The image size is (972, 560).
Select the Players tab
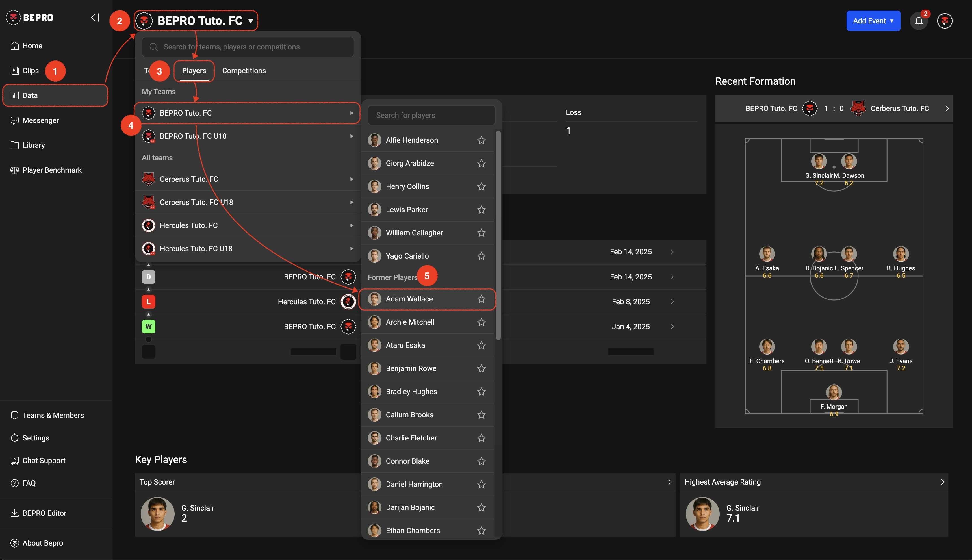tap(194, 71)
